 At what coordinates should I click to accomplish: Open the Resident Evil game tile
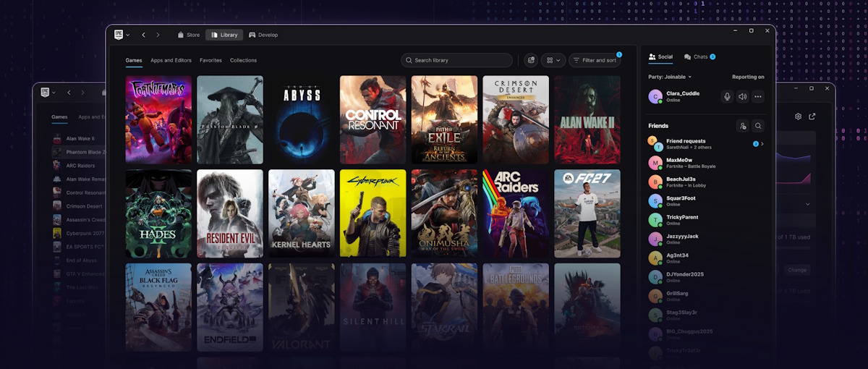tap(230, 213)
